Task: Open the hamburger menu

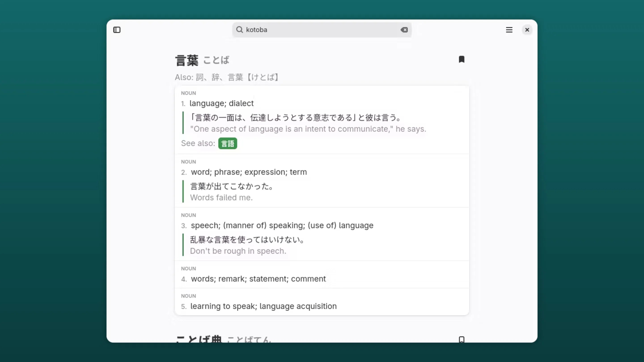Action: click(x=509, y=30)
